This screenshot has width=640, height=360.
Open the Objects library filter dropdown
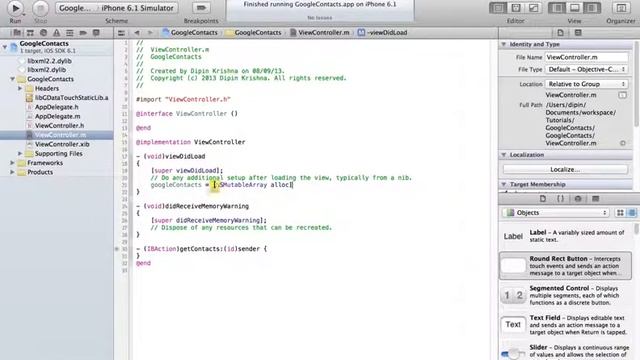[x=556, y=213]
